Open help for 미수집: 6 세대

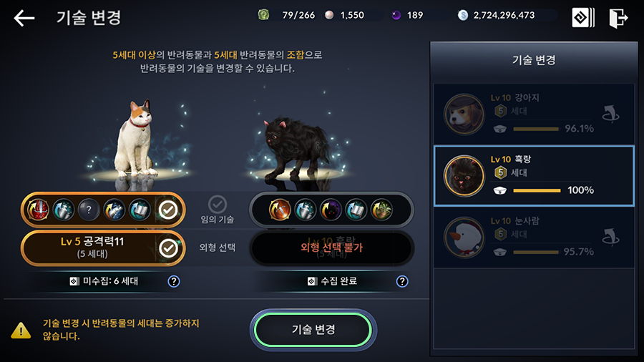174,281
